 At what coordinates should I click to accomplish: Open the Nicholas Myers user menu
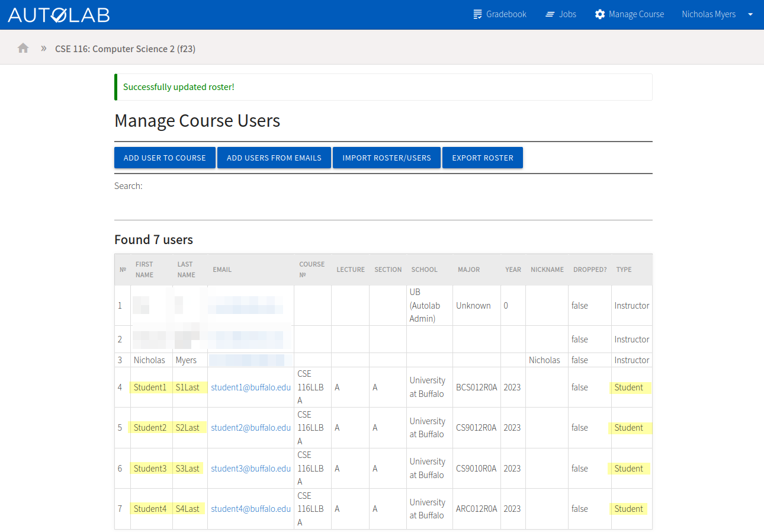717,14
